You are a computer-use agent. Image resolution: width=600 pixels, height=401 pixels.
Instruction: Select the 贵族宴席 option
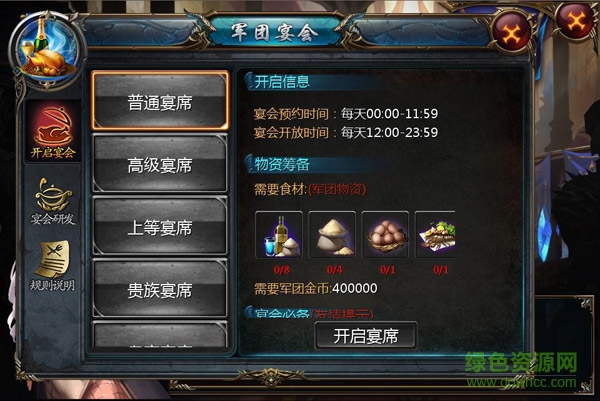click(160, 289)
